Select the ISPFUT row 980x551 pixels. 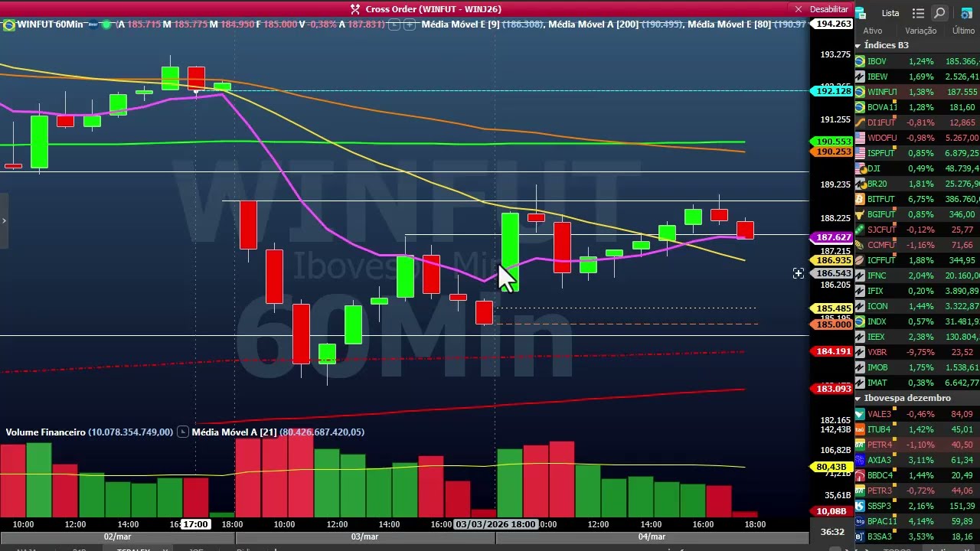917,153
